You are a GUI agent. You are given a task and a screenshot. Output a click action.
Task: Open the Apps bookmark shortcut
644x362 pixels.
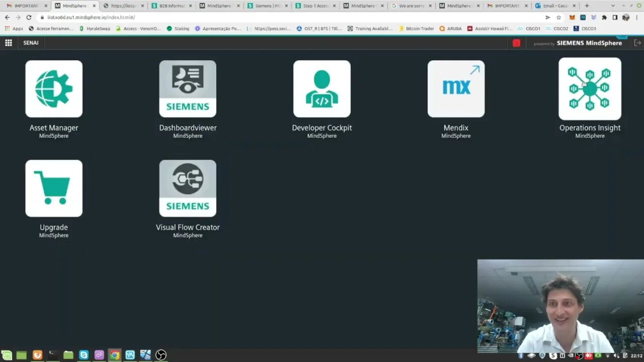click(14, 29)
